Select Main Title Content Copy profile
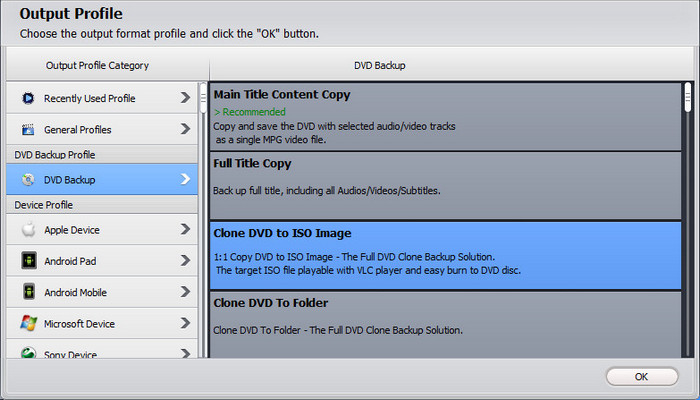This screenshot has height=400, width=700. tap(446, 117)
